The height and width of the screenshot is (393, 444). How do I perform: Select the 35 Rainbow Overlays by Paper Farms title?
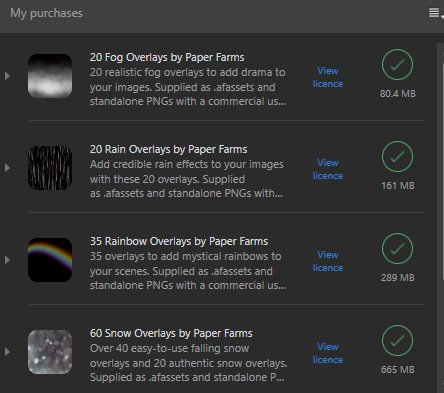coord(179,241)
